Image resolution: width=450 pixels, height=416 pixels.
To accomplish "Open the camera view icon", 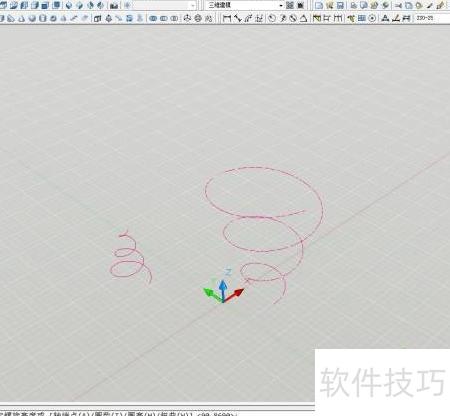I will click(x=114, y=5).
